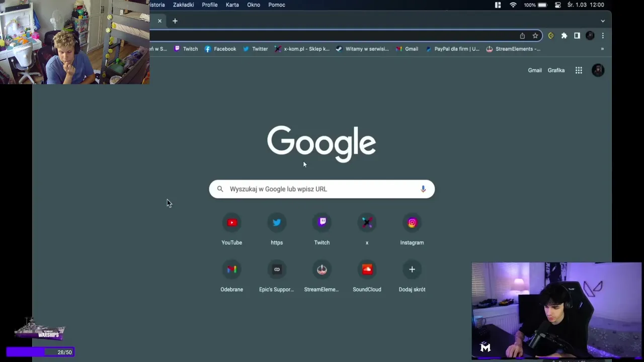Close the current browser tab
Image resolution: width=644 pixels, height=362 pixels.
tap(159, 21)
